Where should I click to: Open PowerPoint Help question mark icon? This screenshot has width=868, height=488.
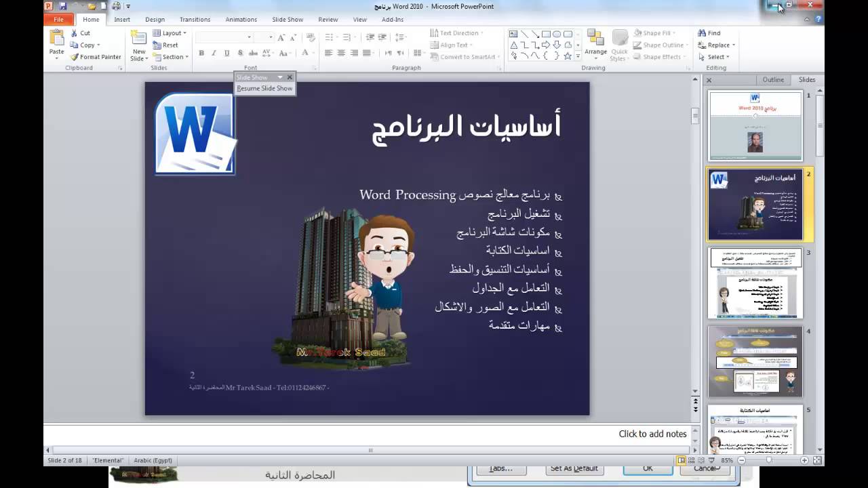[820, 20]
